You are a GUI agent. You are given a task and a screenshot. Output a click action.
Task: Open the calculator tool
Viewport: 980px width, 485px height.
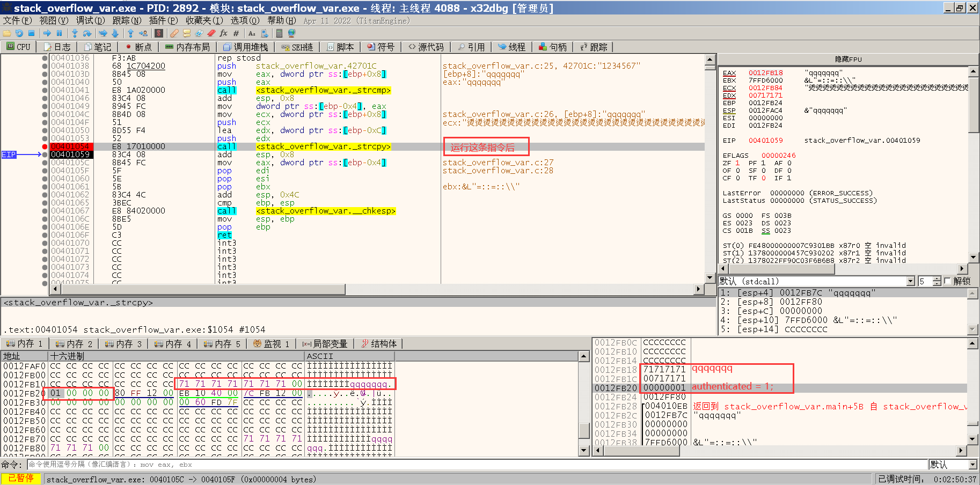(279, 33)
